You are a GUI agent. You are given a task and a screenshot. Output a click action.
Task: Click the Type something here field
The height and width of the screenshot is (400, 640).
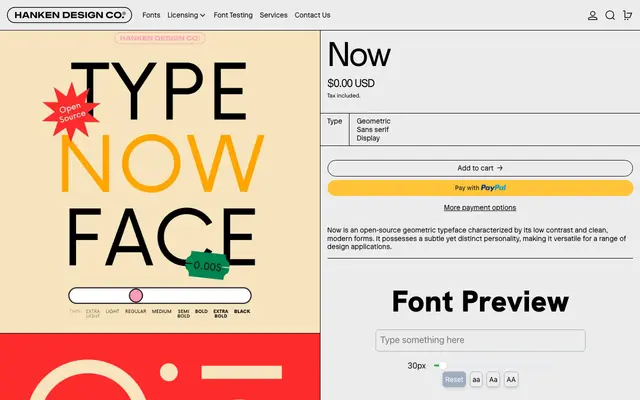[x=480, y=340]
